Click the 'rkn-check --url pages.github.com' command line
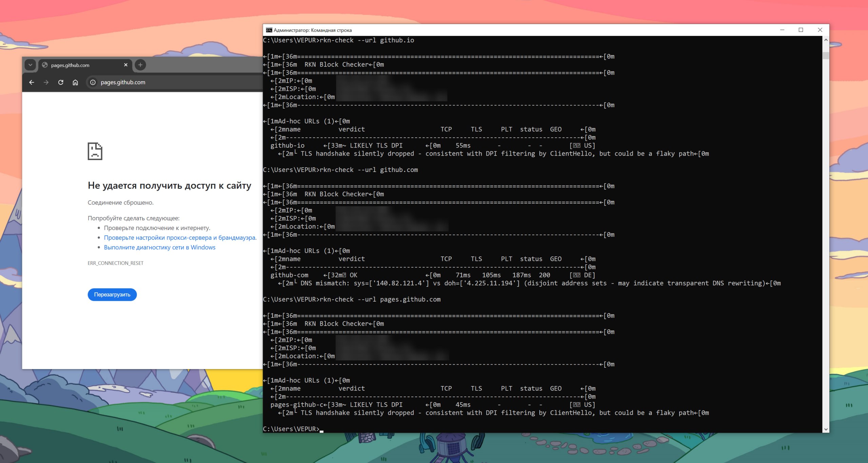The height and width of the screenshot is (463, 868). (380, 300)
